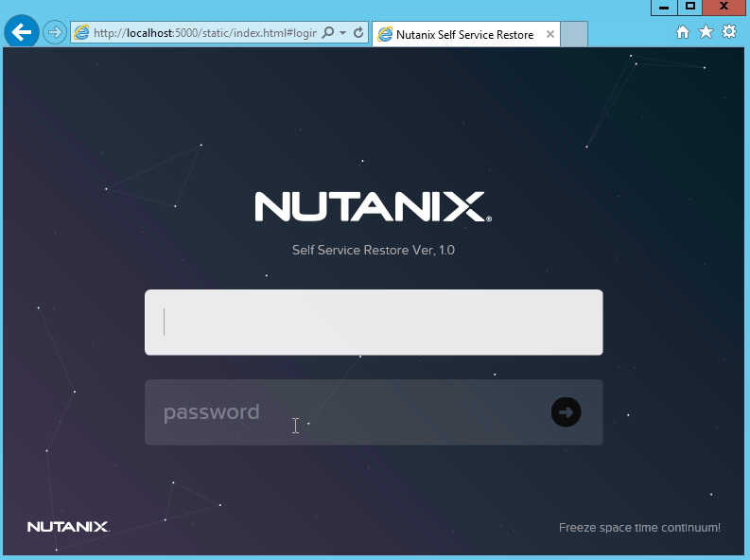Click the search magnifier in address bar
Viewport: 750px width, 560px height.
coord(328,32)
